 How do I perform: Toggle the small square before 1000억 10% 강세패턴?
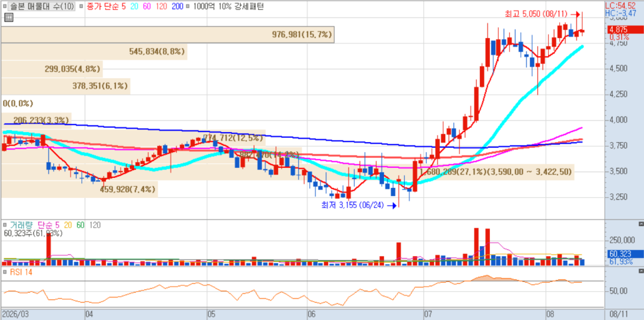(188, 7)
